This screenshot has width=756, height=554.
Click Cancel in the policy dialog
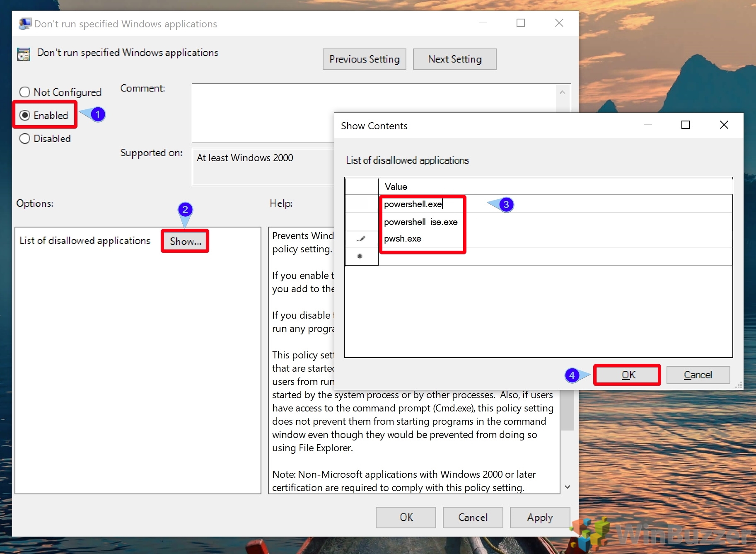472,517
